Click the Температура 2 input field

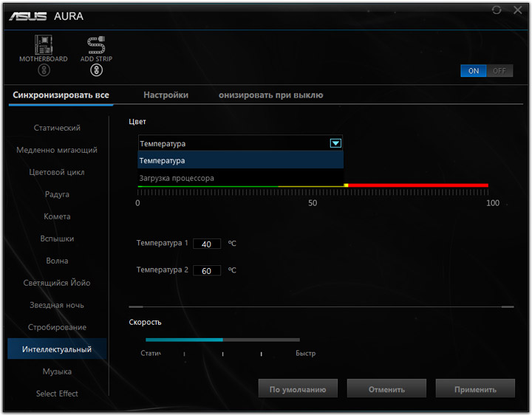click(x=207, y=270)
